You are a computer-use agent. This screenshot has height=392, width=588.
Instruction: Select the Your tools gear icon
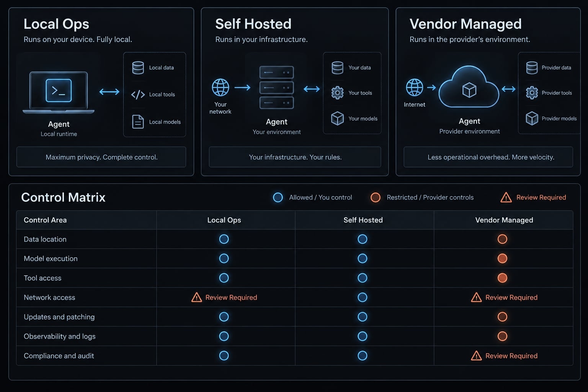[337, 93]
